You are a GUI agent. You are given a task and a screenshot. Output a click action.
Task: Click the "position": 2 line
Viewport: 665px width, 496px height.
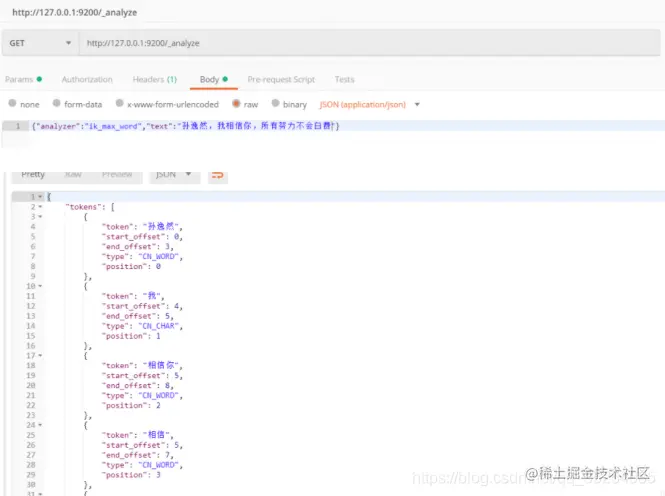click(x=131, y=405)
